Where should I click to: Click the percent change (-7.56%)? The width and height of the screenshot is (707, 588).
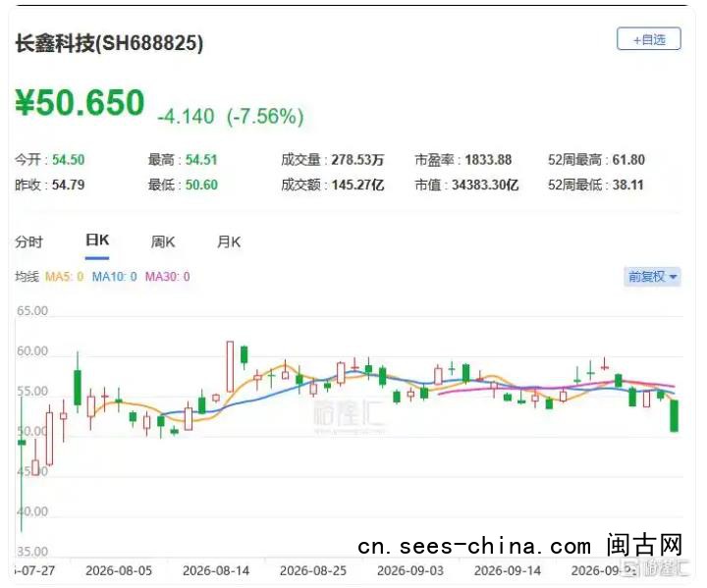pos(265,117)
